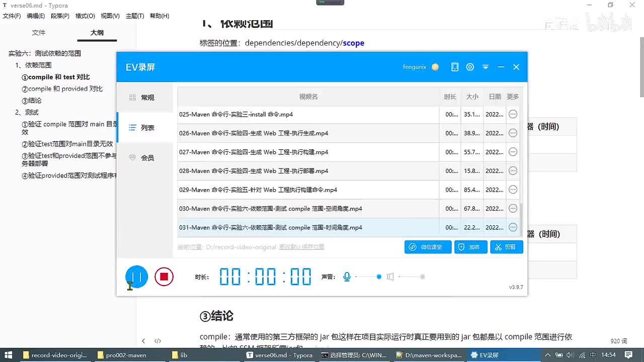This screenshot has height=362, width=644.
Task: Click the 视频名 column header
Action: tap(308, 97)
